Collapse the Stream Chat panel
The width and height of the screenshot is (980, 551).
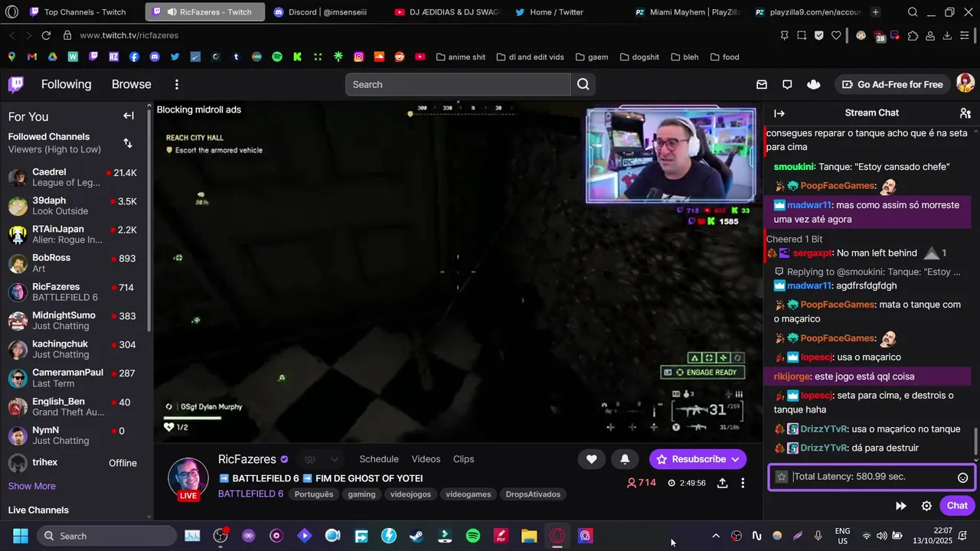(779, 113)
